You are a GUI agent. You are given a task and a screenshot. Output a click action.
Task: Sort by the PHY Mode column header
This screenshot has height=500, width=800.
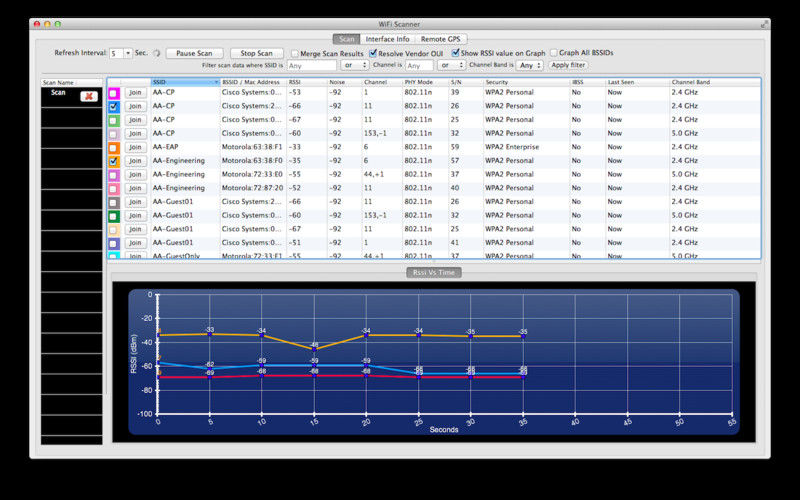tap(426, 82)
